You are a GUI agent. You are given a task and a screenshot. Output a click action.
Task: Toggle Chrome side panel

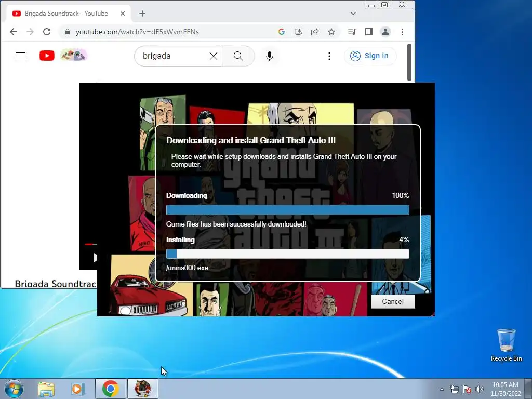tap(369, 32)
